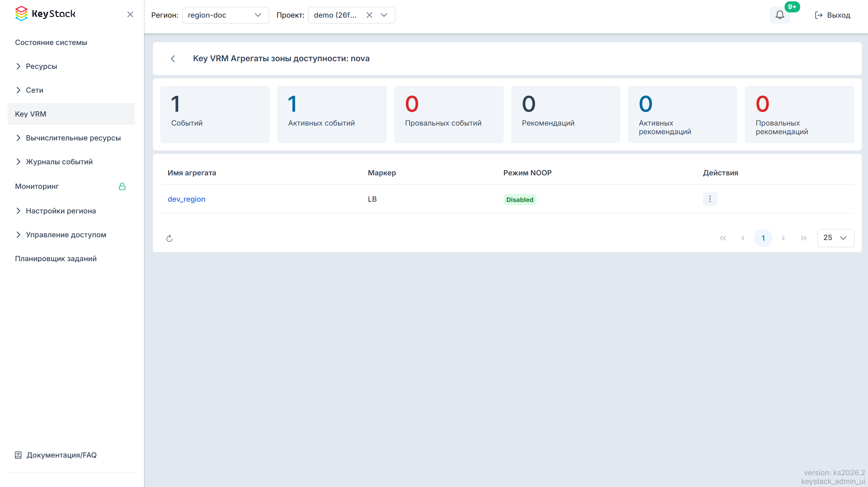
Task: Click the version ks2026.2 text
Action: (834, 472)
